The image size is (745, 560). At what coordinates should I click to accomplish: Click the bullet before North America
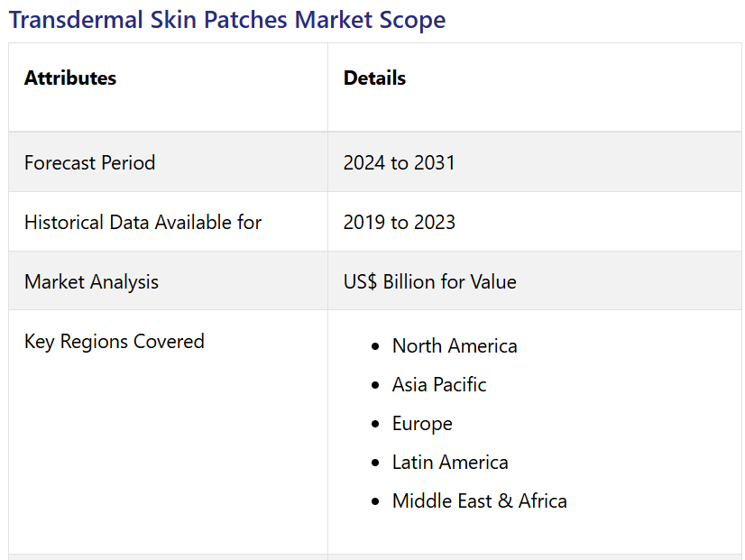375,346
